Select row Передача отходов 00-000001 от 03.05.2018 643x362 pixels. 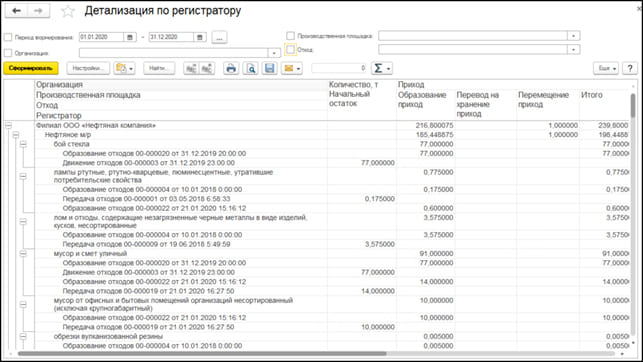coord(146,199)
